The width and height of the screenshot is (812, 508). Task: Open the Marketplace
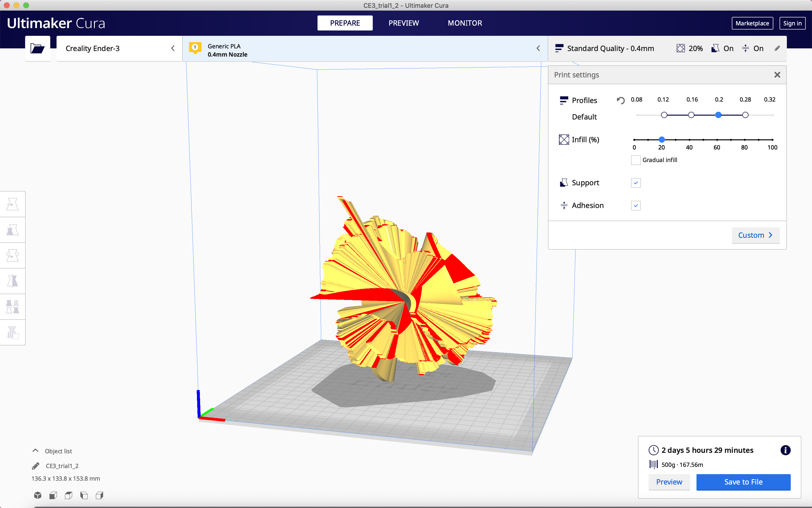tap(752, 23)
